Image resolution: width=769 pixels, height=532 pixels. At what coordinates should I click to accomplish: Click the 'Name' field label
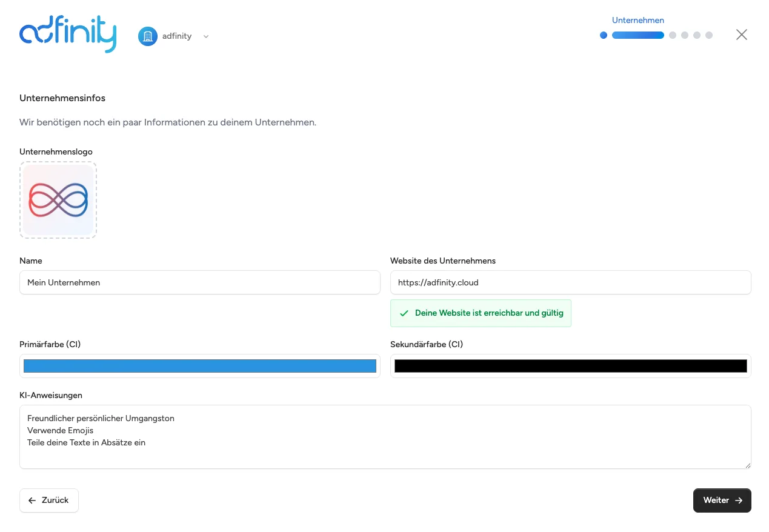click(x=31, y=261)
